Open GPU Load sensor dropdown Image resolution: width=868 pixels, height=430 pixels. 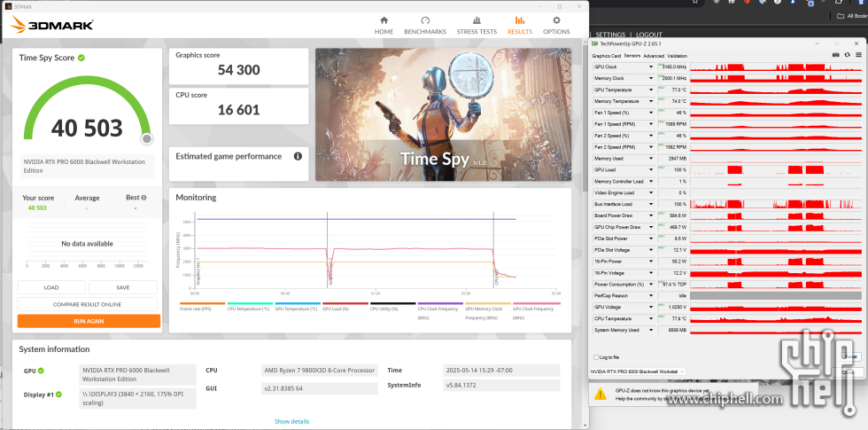point(651,169)
